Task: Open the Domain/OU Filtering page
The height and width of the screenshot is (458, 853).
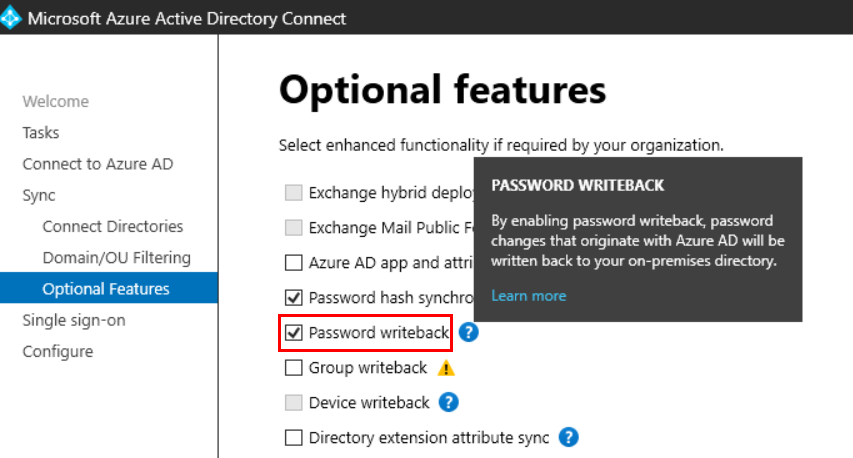Action: (116, 257)
